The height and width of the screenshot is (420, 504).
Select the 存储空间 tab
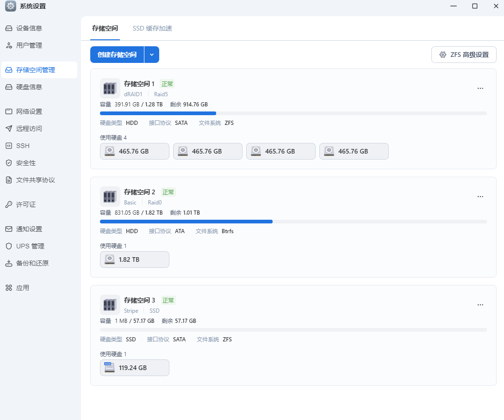pyautogui.click(x=105, y=28)
